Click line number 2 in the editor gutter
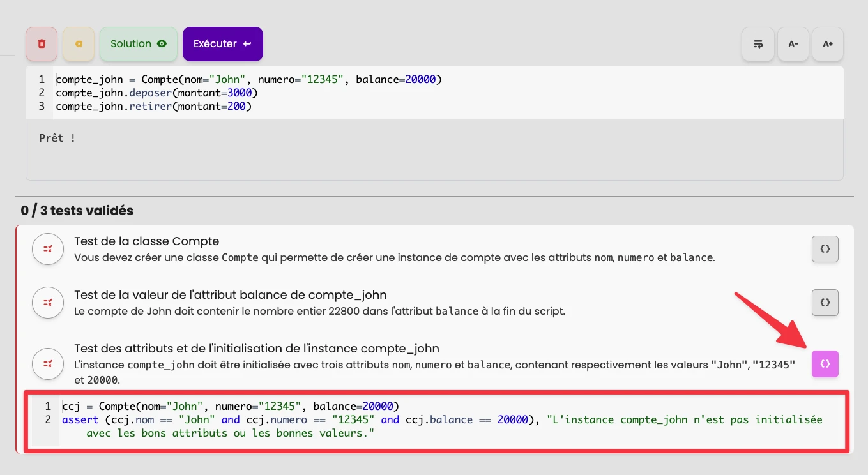Image resolution: width=868 pixels, height=475 pixels. tap(41, 93)
